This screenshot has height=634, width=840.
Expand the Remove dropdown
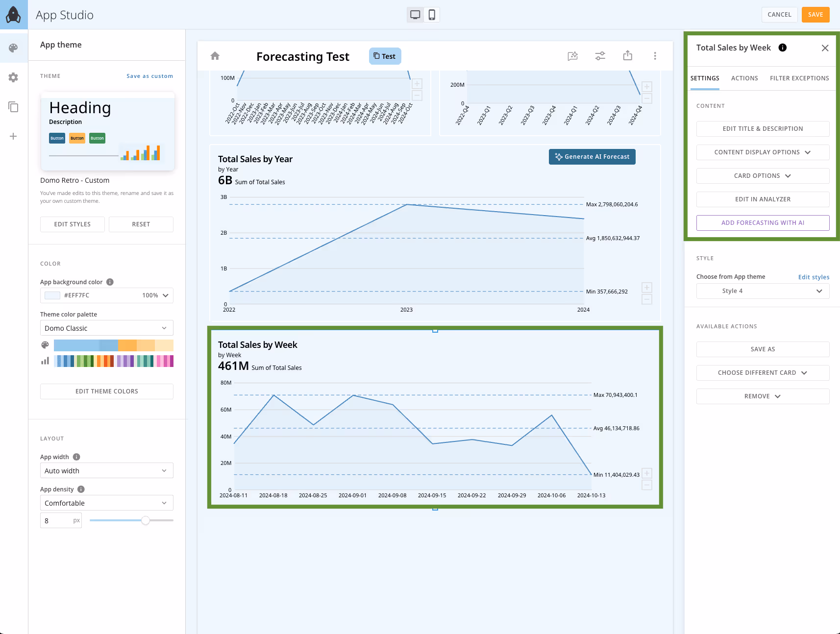point(763,396)
